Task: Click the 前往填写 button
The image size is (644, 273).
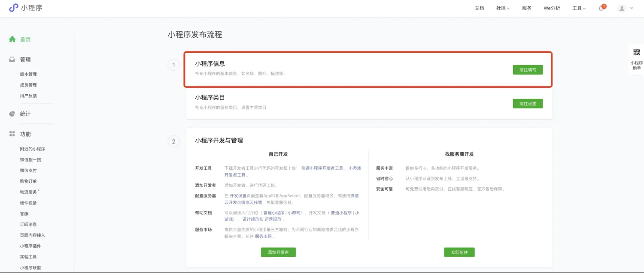Action: tap(528, 70)
